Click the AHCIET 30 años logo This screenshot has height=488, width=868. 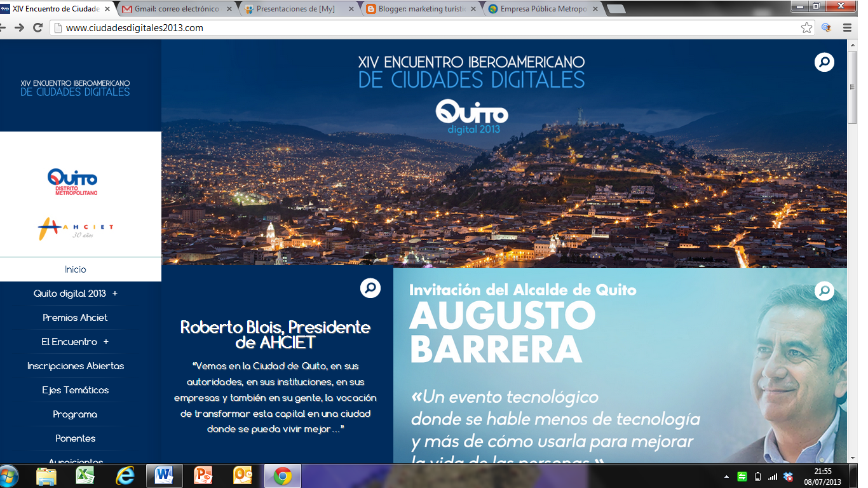75,227
